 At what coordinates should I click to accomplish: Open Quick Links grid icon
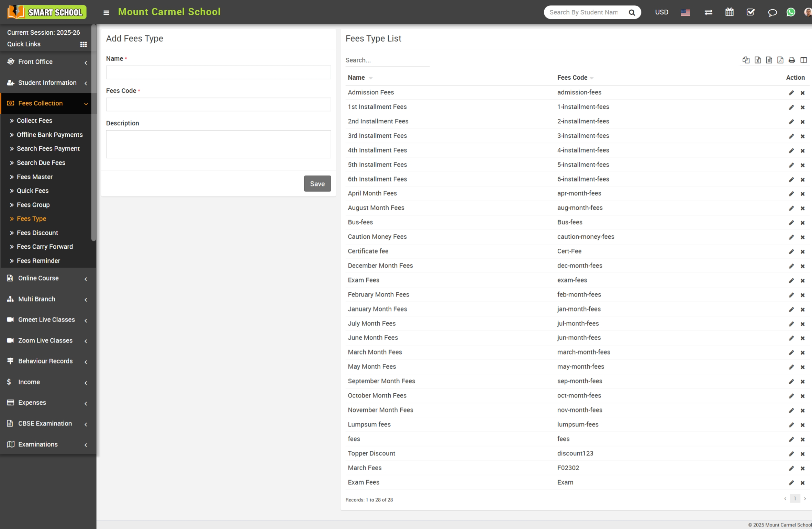click(x=84, y=44)
